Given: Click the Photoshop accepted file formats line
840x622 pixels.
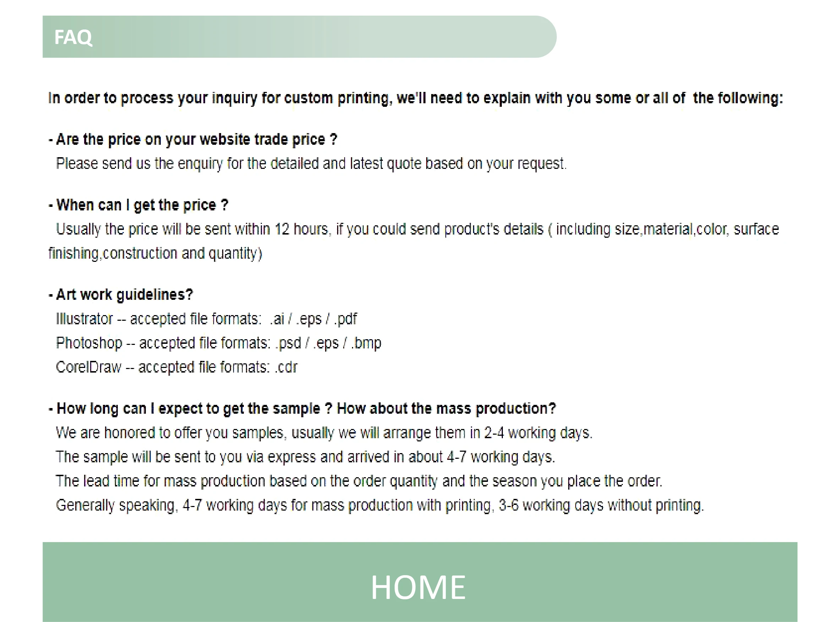Looking at the screenshot, I should 218,343.
